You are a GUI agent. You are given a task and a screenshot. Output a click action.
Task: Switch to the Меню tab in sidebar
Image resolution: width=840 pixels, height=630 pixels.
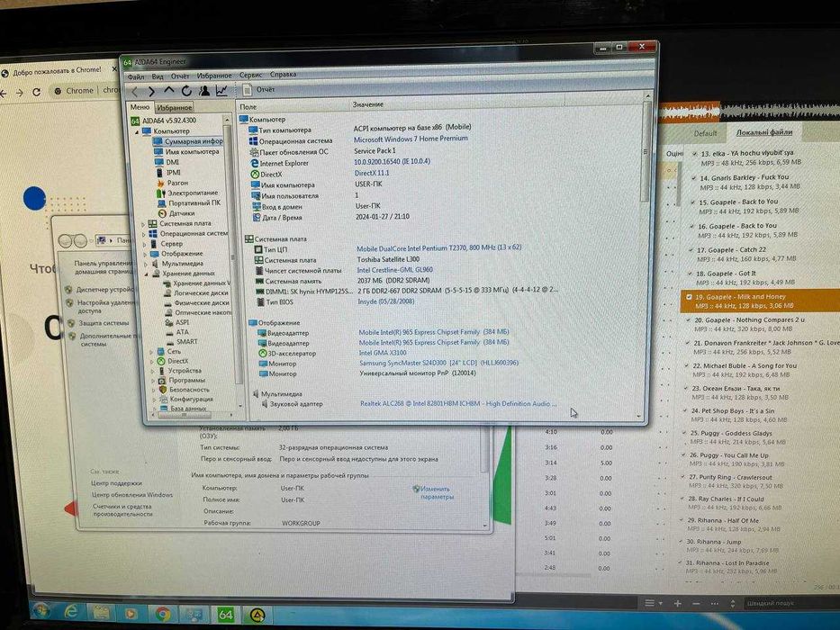pyautogui.click(x=140, y=107)
